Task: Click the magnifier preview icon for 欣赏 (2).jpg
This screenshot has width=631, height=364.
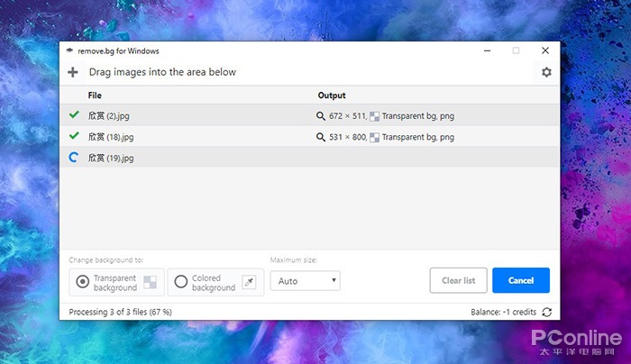Action: 320,116
